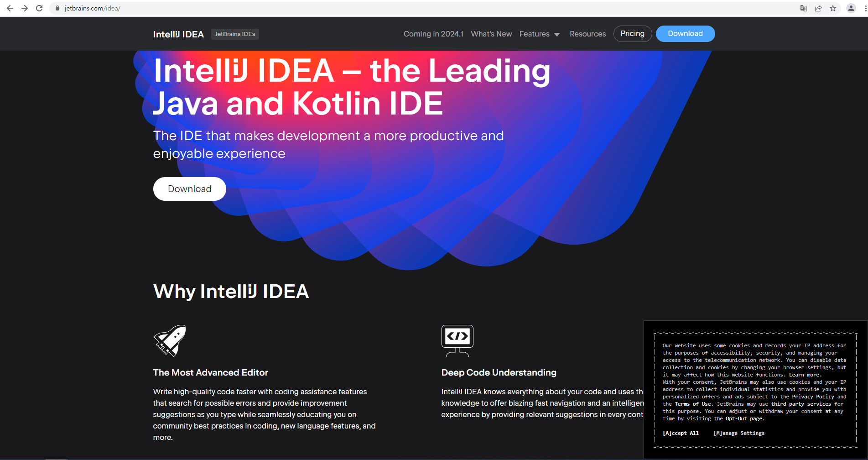Click [M]anage Settings in cookie notice
Screen dimensions: 868x460
(739, 433)
